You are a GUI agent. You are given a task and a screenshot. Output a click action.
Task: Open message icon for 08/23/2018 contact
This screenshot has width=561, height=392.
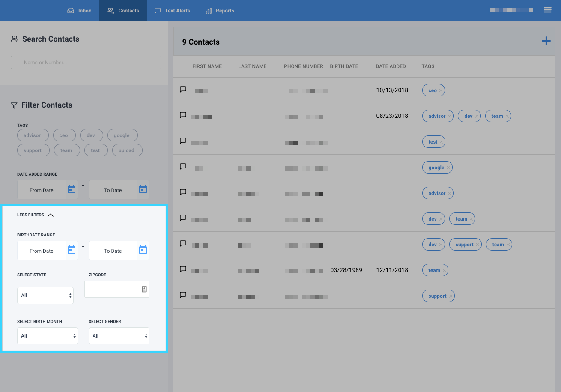183,115
